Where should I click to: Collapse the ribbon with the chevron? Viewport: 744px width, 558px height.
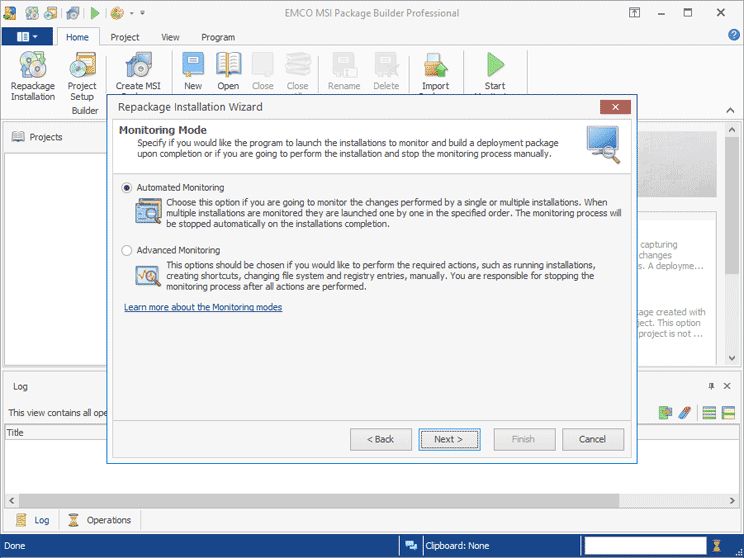point(730,110)
